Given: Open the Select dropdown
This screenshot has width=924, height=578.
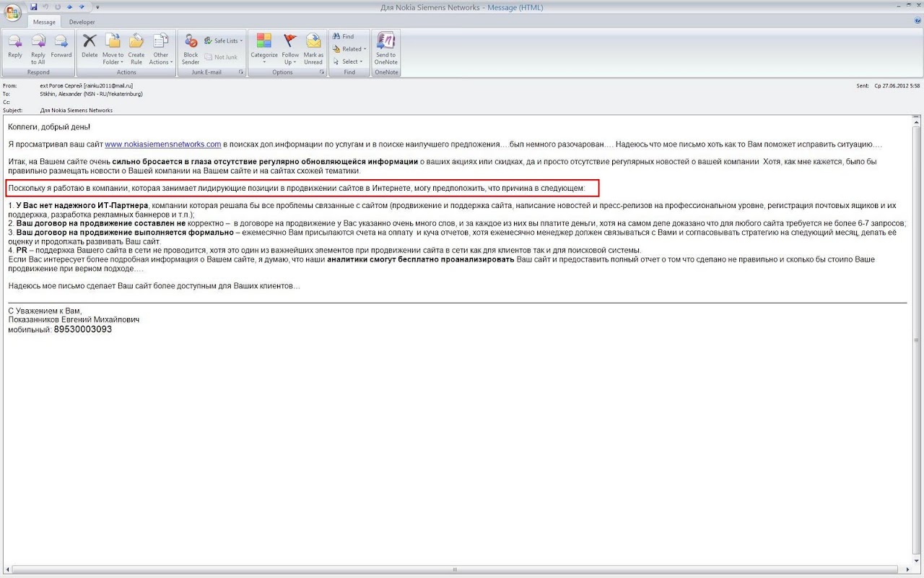Looking at the screenshot, I should [349, 61].
